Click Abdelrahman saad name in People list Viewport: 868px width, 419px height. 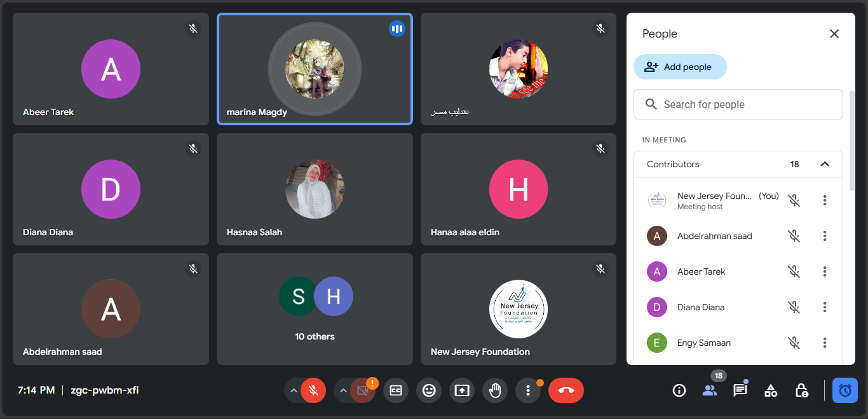pos(714,236)
